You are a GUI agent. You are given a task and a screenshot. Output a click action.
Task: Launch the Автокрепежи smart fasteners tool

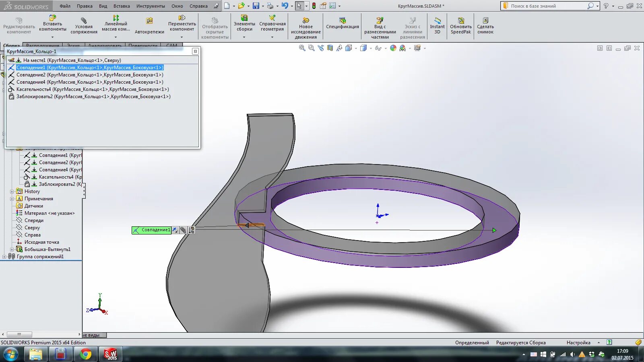coord(149,26)
